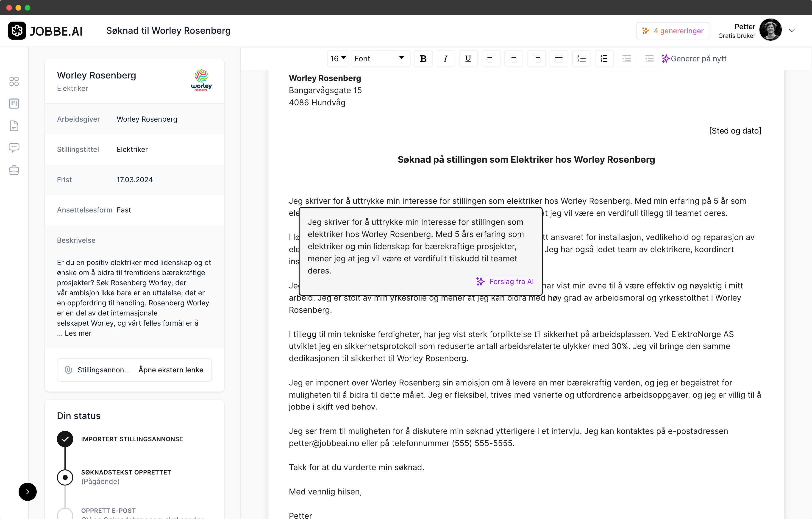The width and height of the screenshot is (812, 519).
Task: Expand description with Les mer
Action: pyautogui.click(x=78, y=333)
